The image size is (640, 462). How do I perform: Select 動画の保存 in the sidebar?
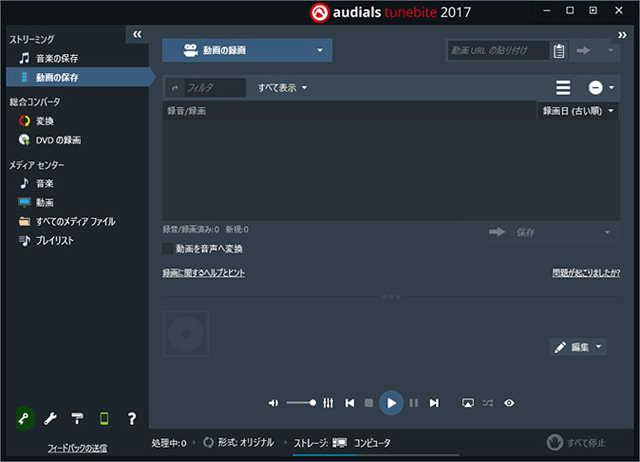point(78,77)
